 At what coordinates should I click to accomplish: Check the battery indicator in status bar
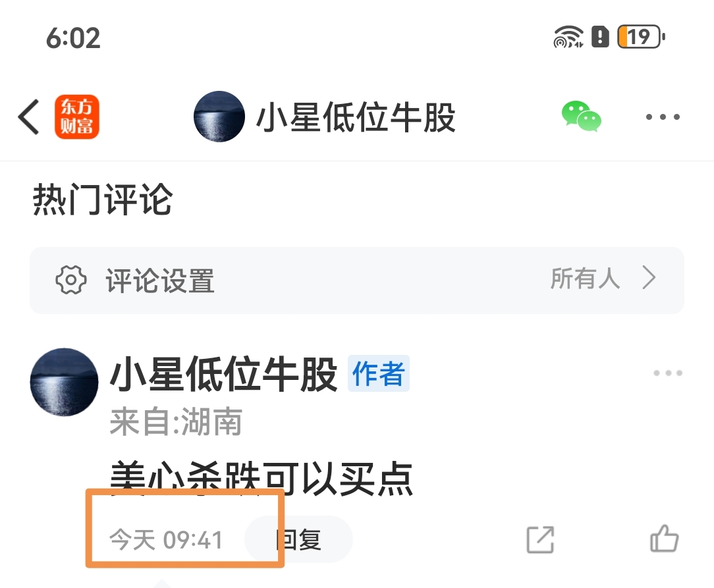(641, 37)
